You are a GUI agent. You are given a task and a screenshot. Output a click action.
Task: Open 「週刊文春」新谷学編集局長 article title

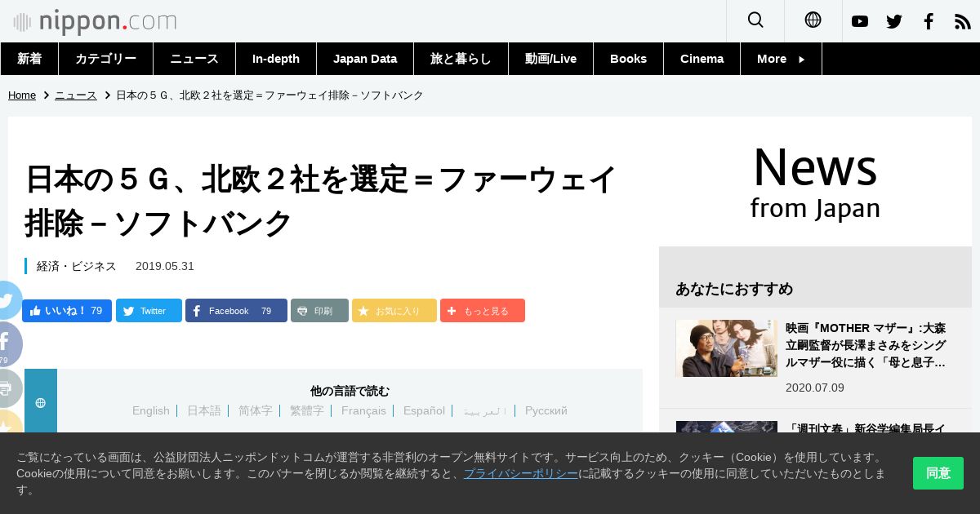pyautogui.click(x=866, y=428)
